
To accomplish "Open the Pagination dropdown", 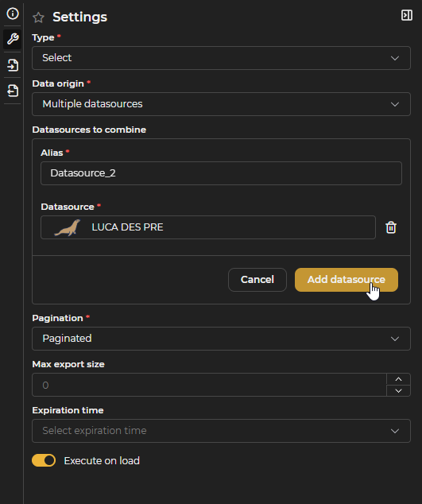I will pos(221,339).
